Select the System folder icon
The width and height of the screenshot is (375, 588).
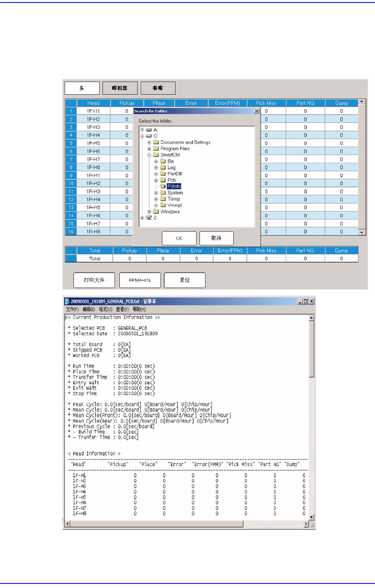[x=163, y=193]
